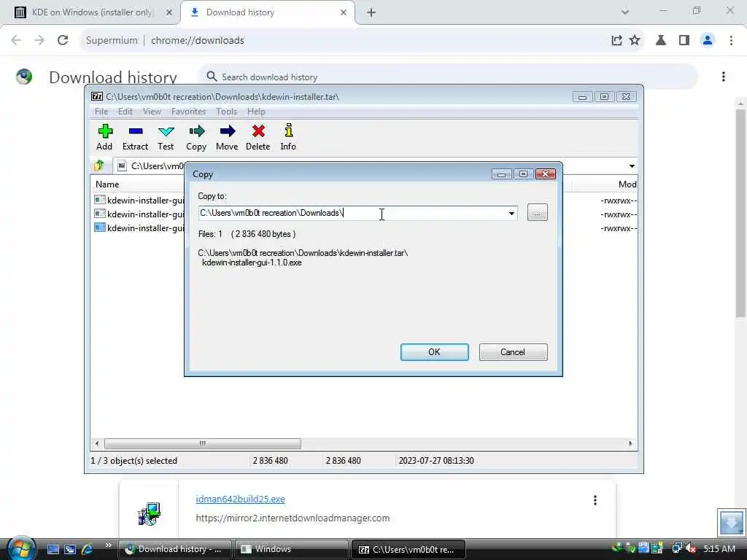Close the KDE on Windows tab
The height and width of the screenshot is (560, 747).
point(169,12)
